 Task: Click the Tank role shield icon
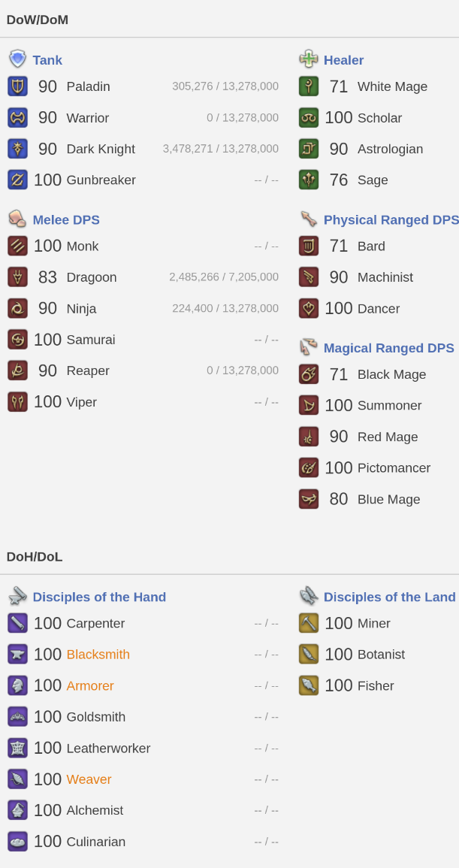(17, 59)
